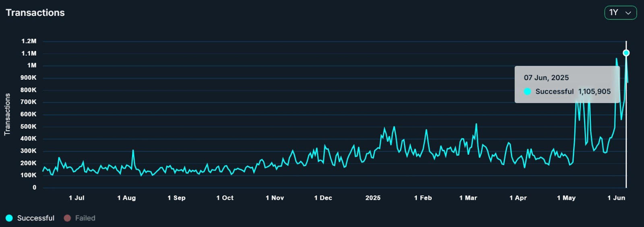Viewport: 644px width, 227px height.
Task: Click the 1 May x-axis label
Action: pyautogui.click(x=566, y=198)
